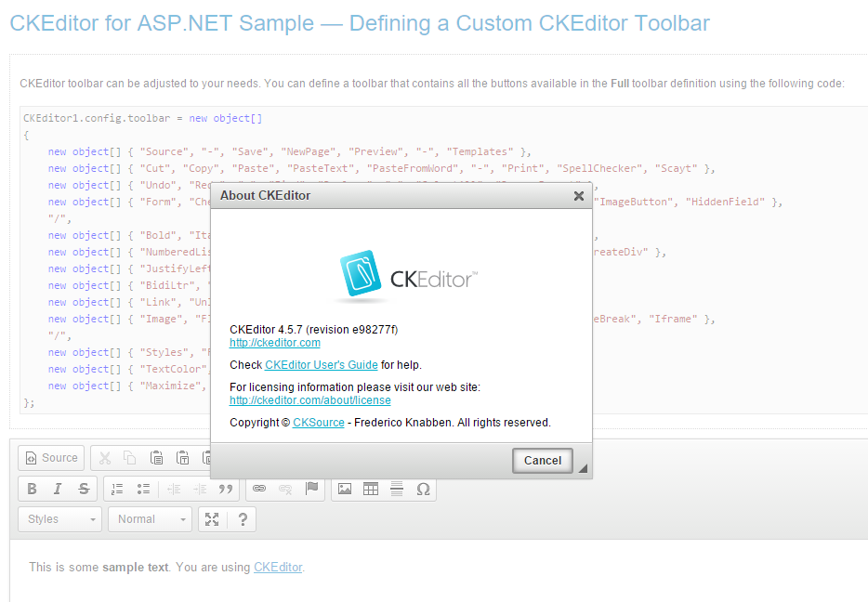Viewport: 868px width, 602px height.
Task: Click the page heading text
Action: (360, 24)
